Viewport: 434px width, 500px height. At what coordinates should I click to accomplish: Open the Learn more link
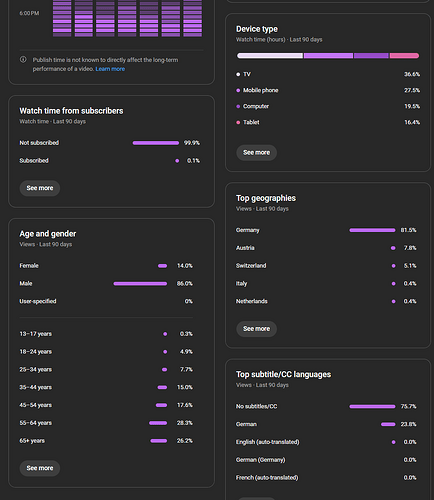[110, 69]
